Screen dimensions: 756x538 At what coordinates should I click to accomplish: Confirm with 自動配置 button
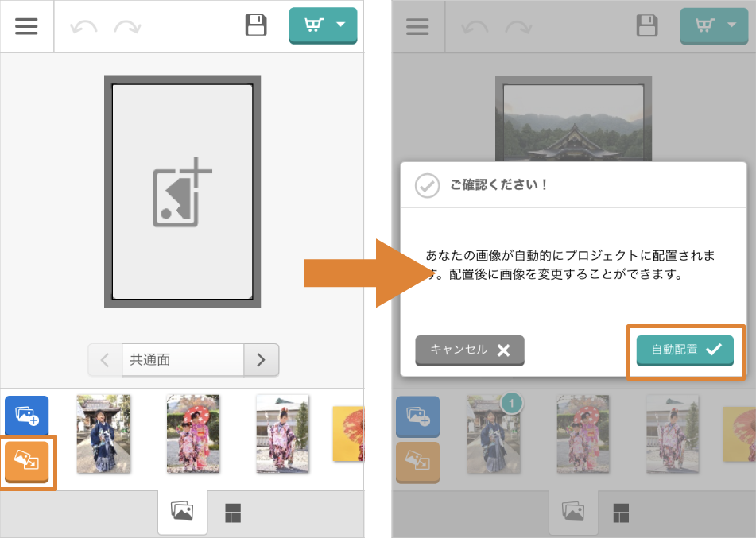click(x=685, y=350)
